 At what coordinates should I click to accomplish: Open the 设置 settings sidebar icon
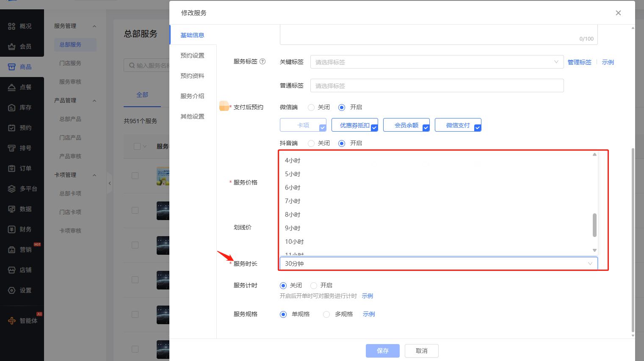pyautogui.click(x=12, y=290)
